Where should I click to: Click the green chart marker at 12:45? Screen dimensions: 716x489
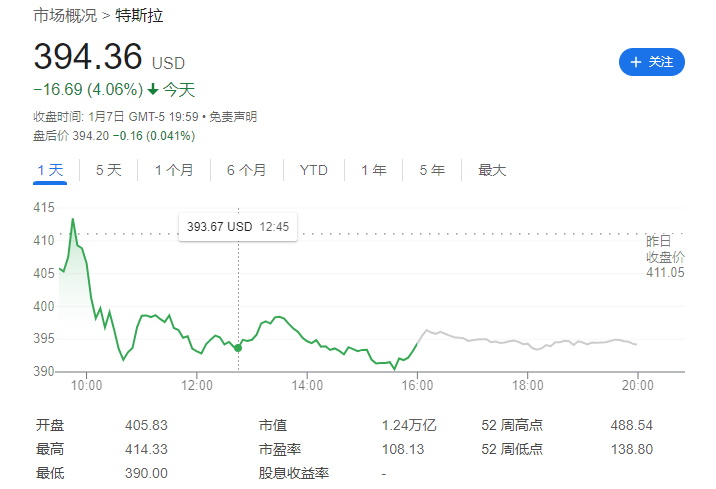[x=238, y=348]
